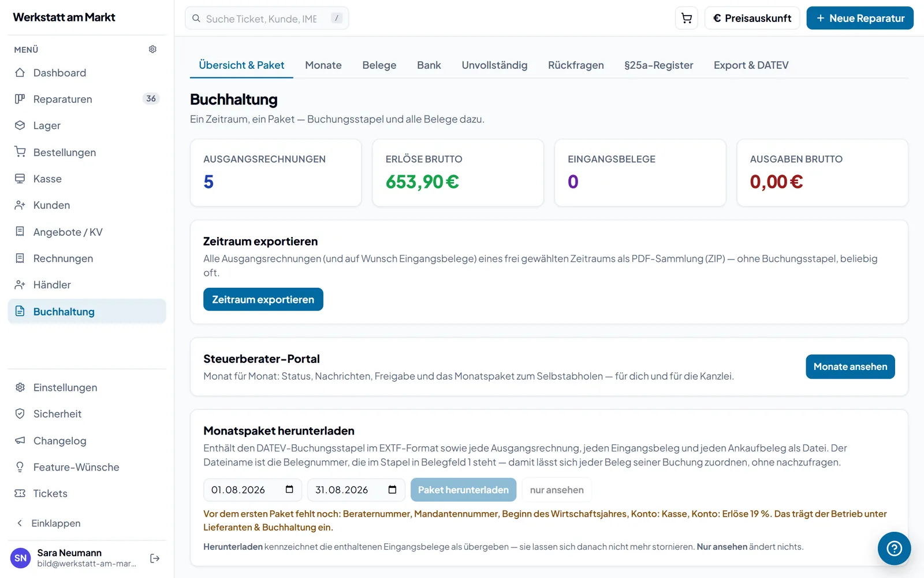The height and width of the screenshot is (578, 924).
Task: Click the Lager box icon
Action: [x=20, y=125]
